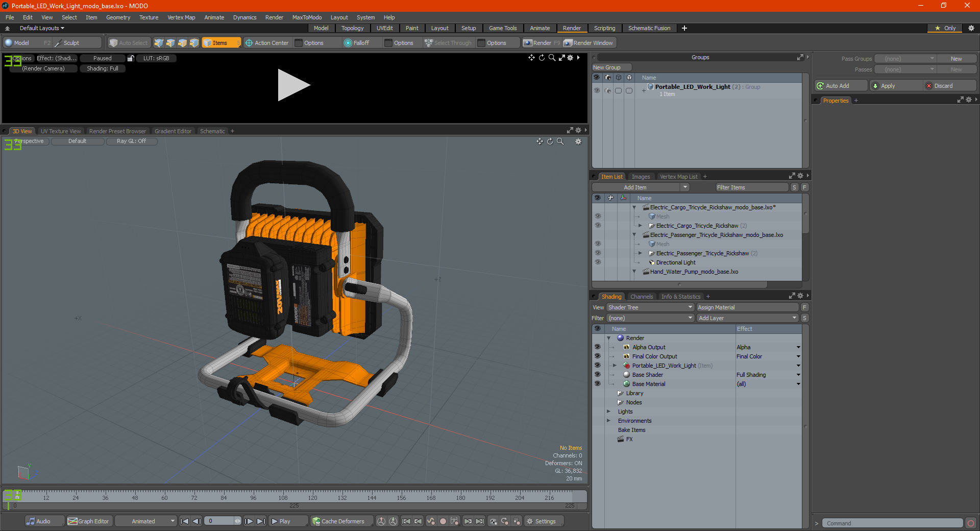This screenshot has height=531, width=980.
Task: Switch to Gradient Editor tab
Action: [173, 131]
